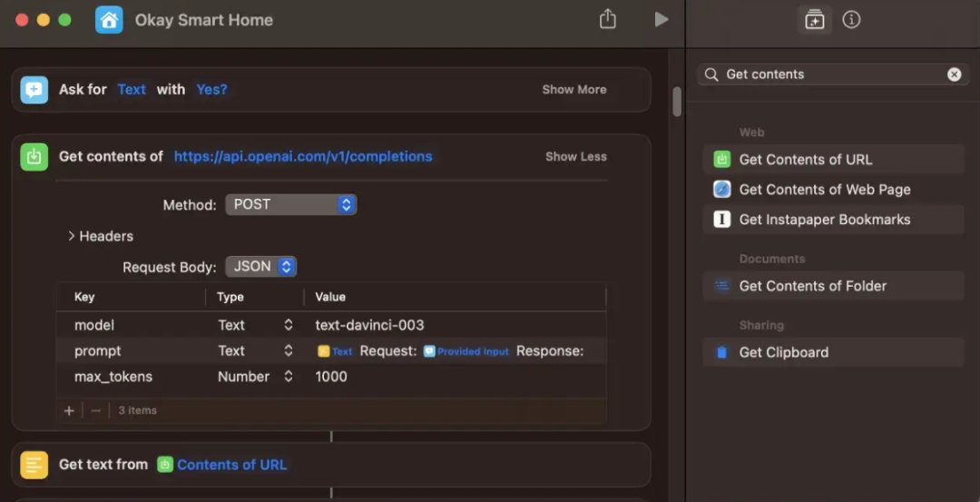
Task: Add Get Clipboard action
Action: [x=834, y=352]
